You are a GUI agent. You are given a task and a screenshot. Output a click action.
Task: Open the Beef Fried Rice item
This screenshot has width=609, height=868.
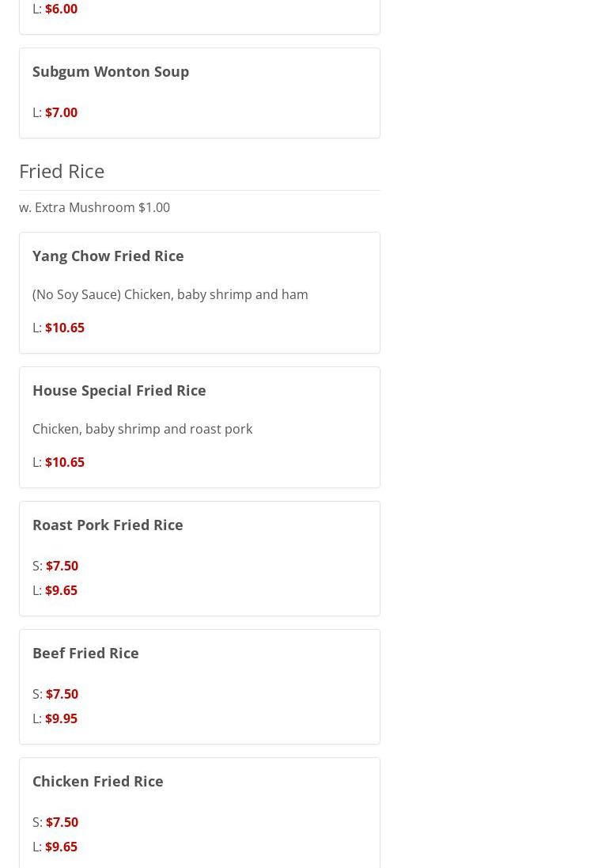coord(85,653)
